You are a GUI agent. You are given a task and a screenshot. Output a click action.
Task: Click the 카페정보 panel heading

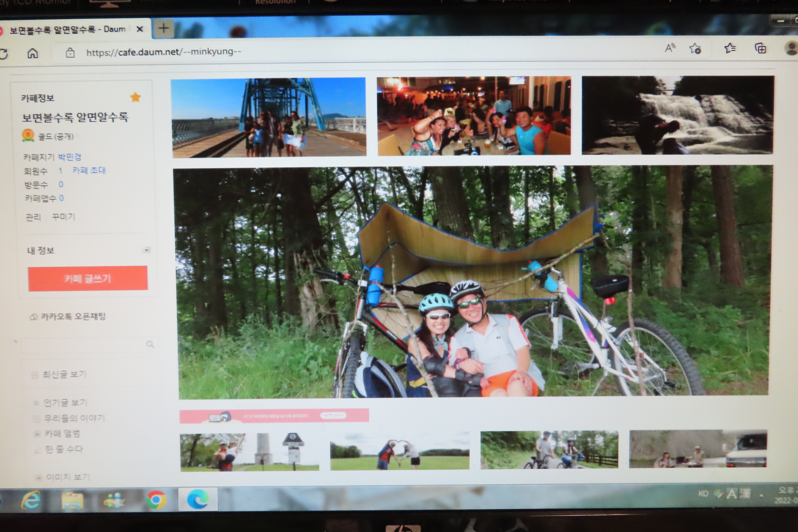38,98
